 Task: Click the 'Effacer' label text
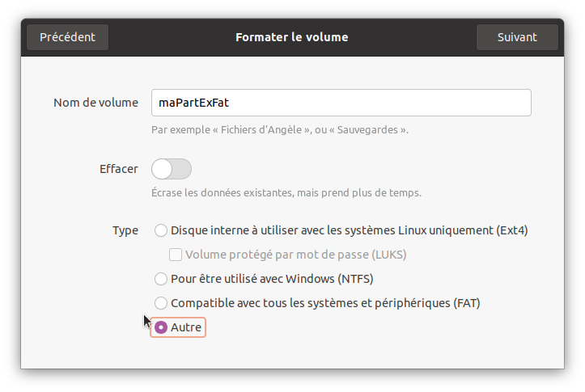(118, 169)
